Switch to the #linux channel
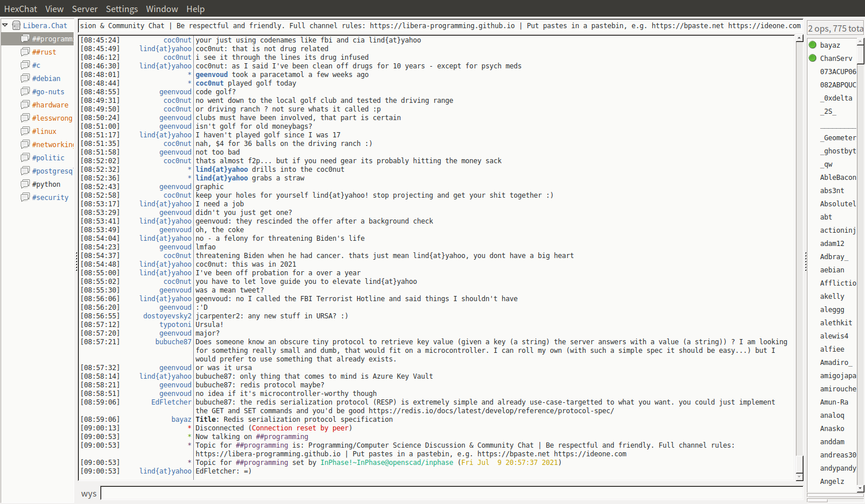 point(44,131)
